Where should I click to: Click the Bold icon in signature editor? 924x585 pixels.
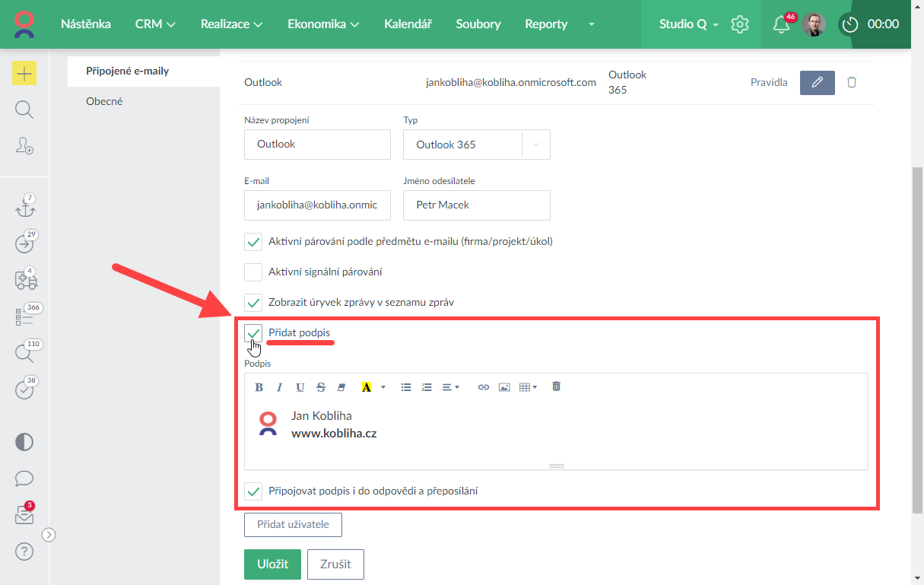[259, 387]
